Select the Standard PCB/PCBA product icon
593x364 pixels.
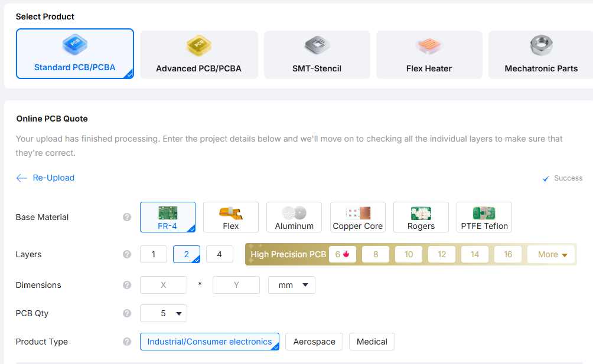click(x=74, y=44)
